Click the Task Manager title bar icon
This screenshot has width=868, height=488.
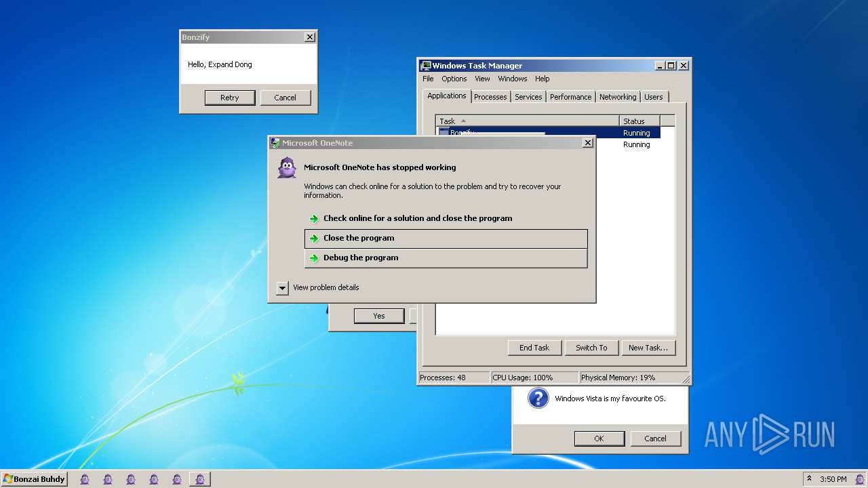[426, 66]
